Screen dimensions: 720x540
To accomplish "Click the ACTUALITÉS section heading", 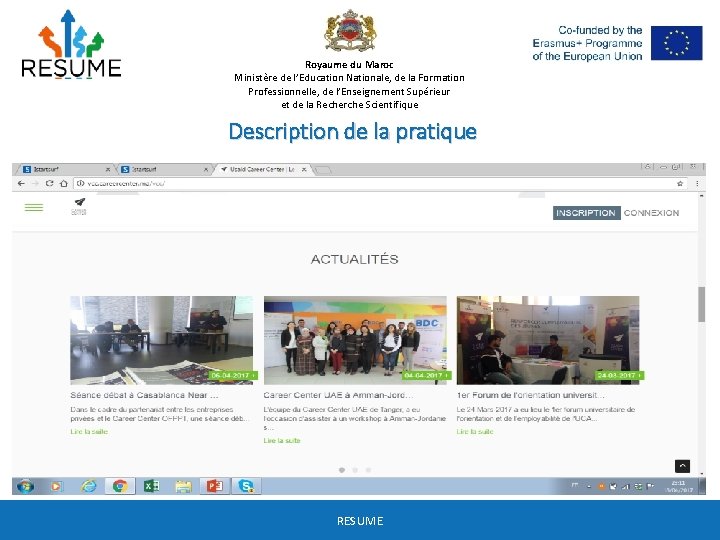I will pyautogui.click(x=354, y=259).
